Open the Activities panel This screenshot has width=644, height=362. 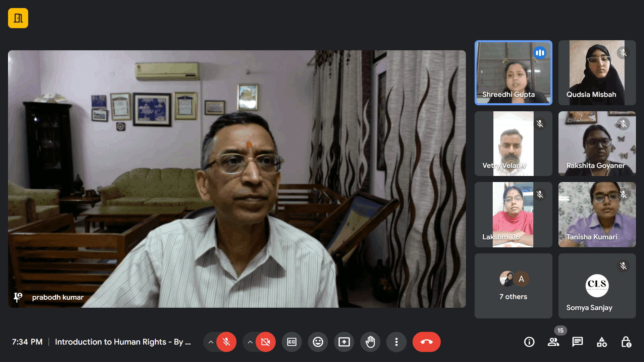pos(602,342)
